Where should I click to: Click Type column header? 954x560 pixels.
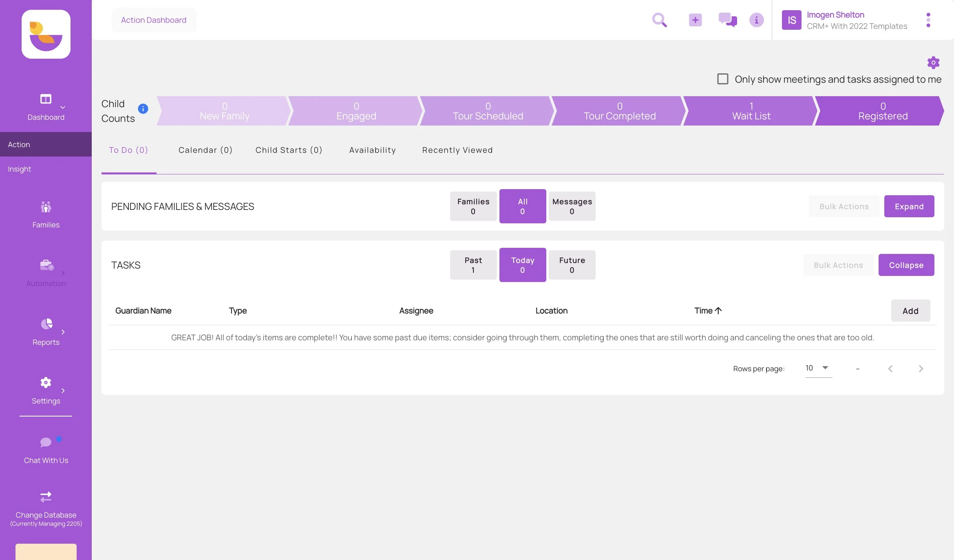pos(238,311)
